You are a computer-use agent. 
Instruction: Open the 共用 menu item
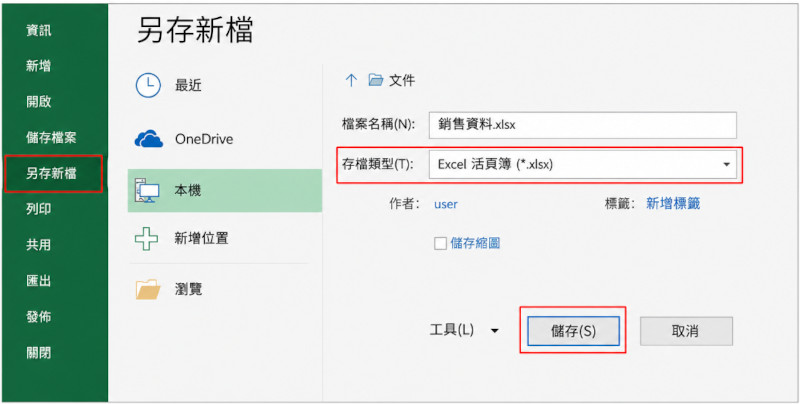(39, 245)
